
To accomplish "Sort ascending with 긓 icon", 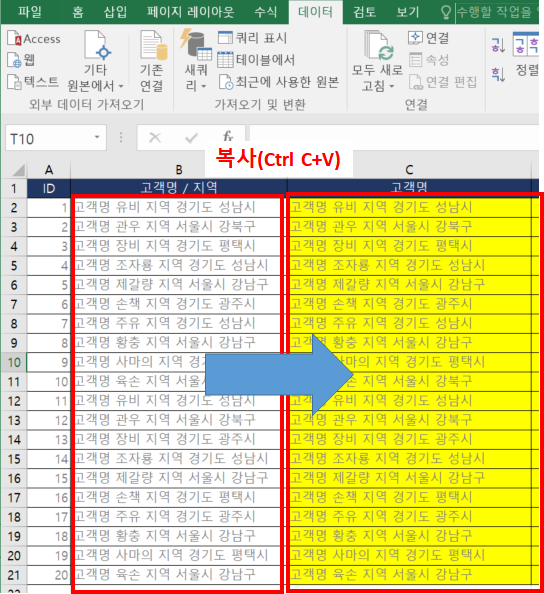I will click(498, 45).
